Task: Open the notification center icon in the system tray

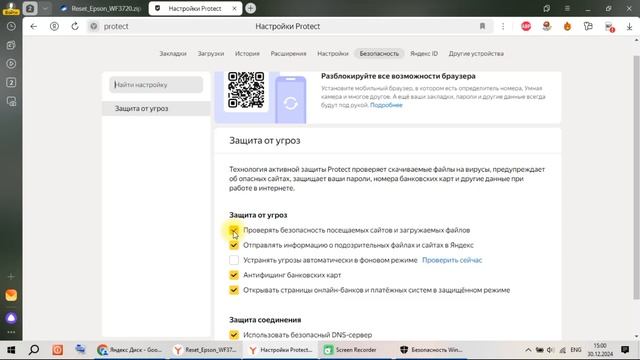Action: point(625,350)
